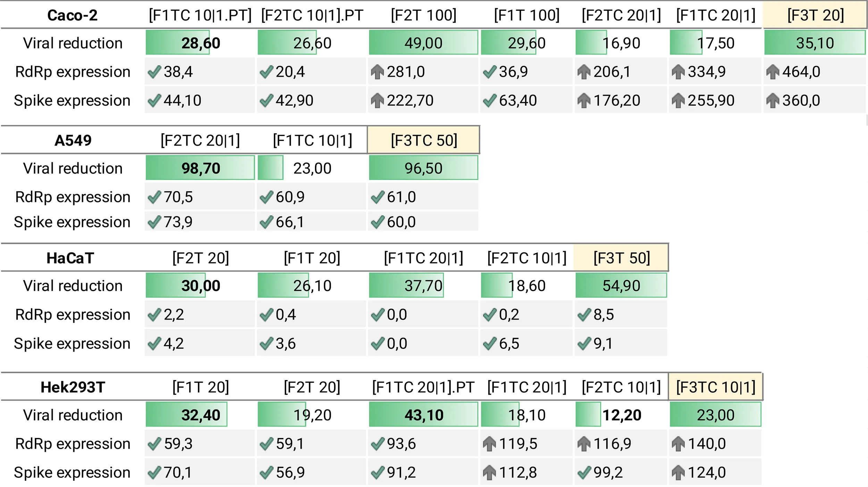Click the up arrow beside 255,90
Screen dimensions: 868x487
click(x=678, y=101)
